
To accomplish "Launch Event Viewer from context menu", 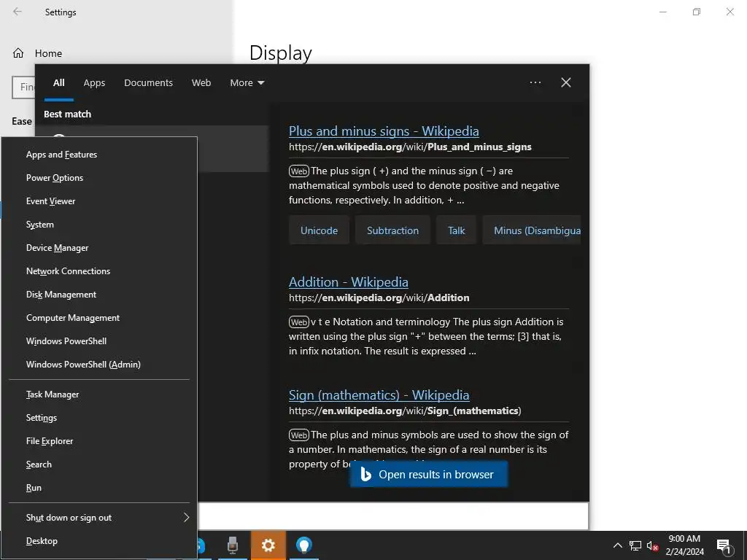I will (x=99, y=201).
